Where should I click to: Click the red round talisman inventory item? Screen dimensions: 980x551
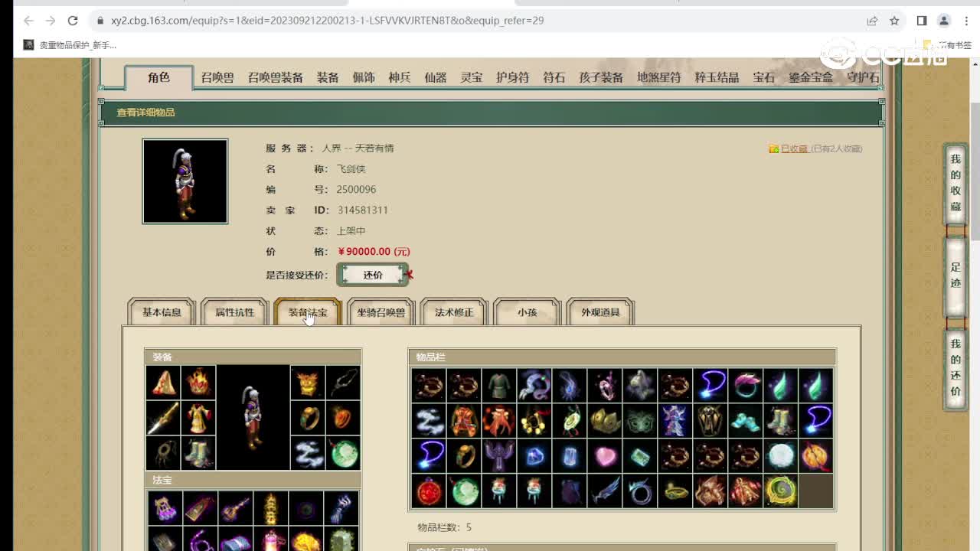point(429,491)
